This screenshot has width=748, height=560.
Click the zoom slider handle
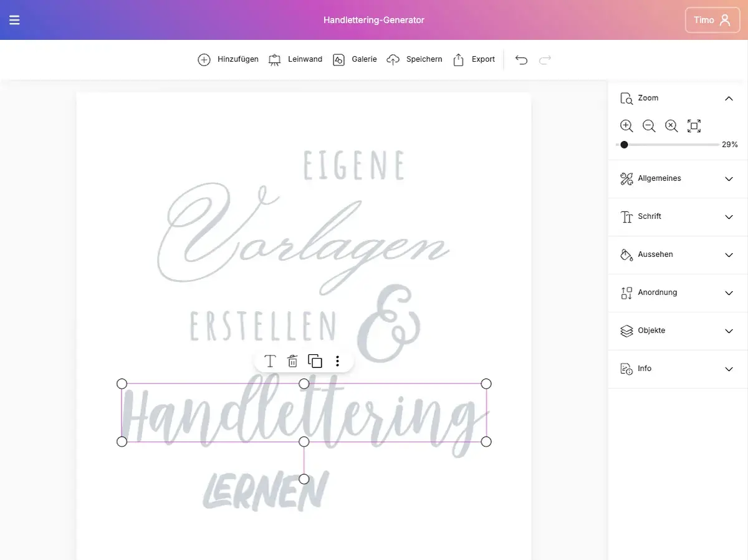(624, 145)
